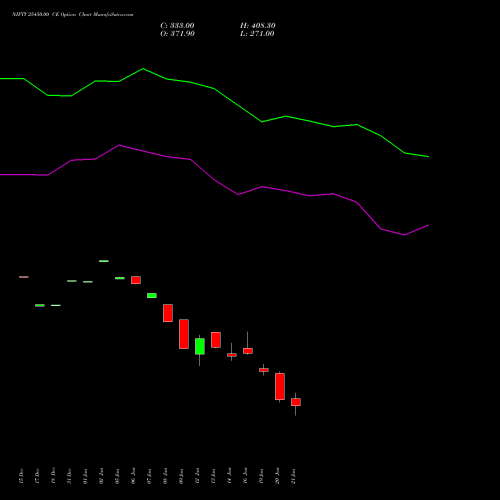Select the 09 Jan date label

coord(181,476)
